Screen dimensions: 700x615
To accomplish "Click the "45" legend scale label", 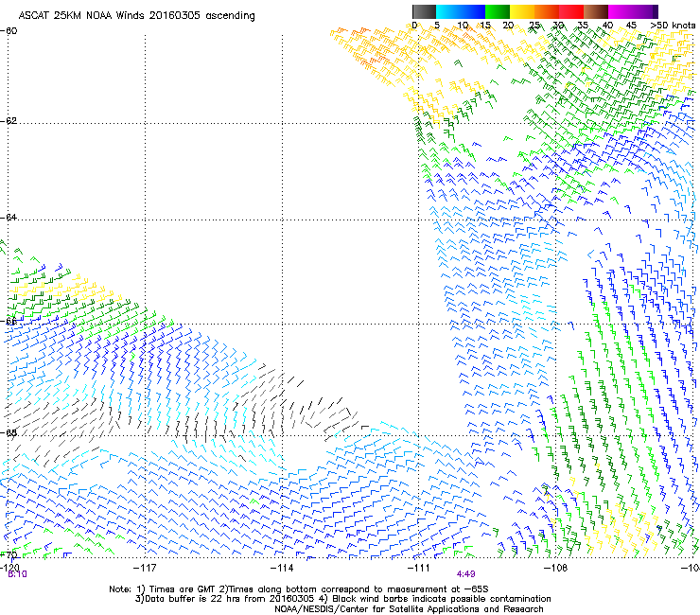I will coord(631,26).
